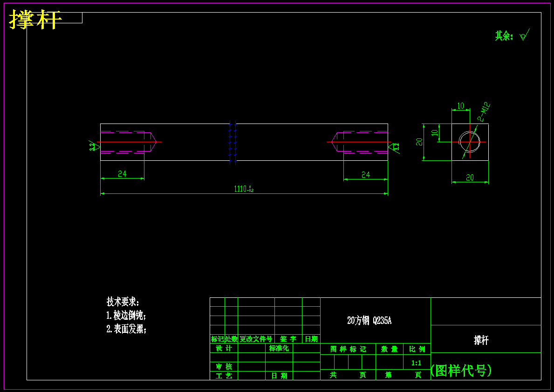554x392 pixels.
Task: Click the 签字 cell
Action: [x=288, y=339]
